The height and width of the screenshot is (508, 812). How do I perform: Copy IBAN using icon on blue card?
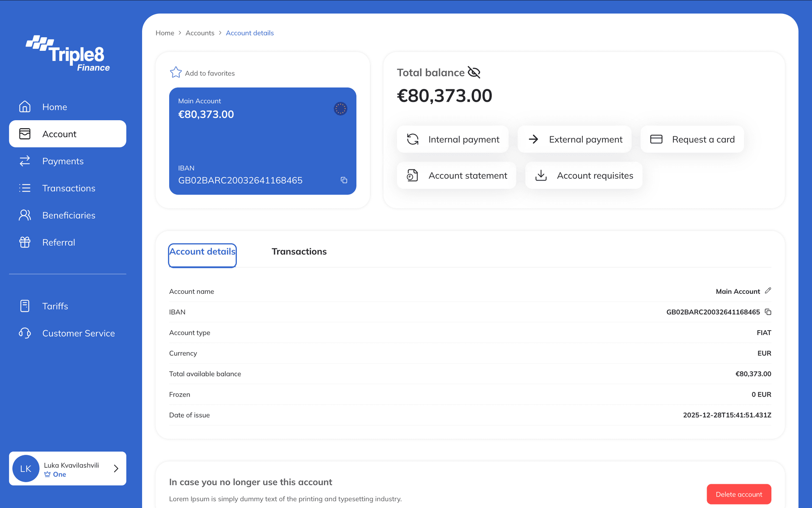344,180
